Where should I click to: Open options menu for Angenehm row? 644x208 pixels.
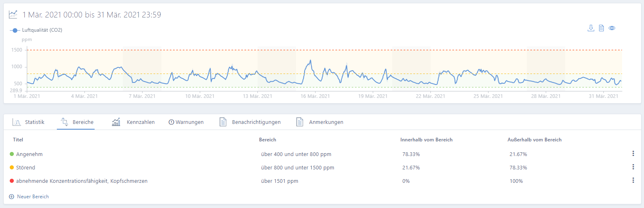pyautogui.click(x=633, y=154)
